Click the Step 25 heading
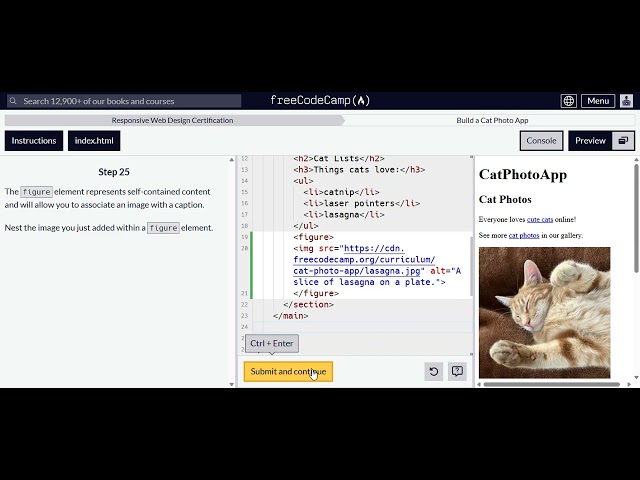Image resolution: width=640 pixels, height=480 pixels. (114, 172)
